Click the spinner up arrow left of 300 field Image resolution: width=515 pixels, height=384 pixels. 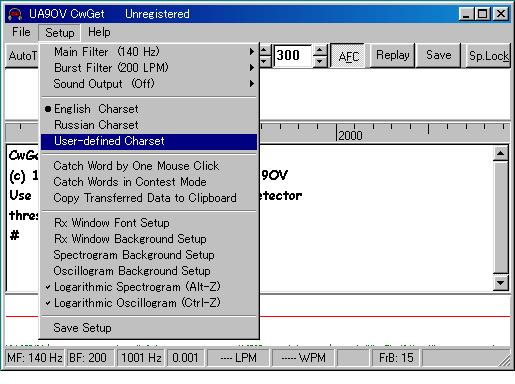click(x=264, y=51)
